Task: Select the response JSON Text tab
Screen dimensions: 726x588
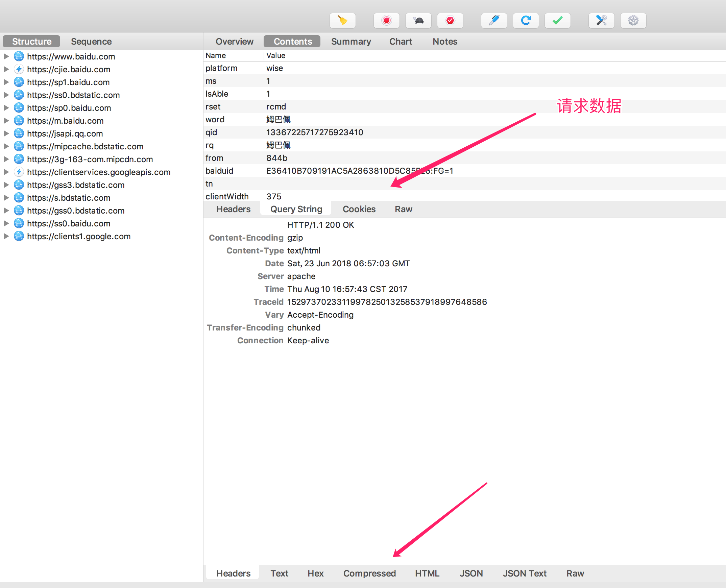Action: [524, 573]
